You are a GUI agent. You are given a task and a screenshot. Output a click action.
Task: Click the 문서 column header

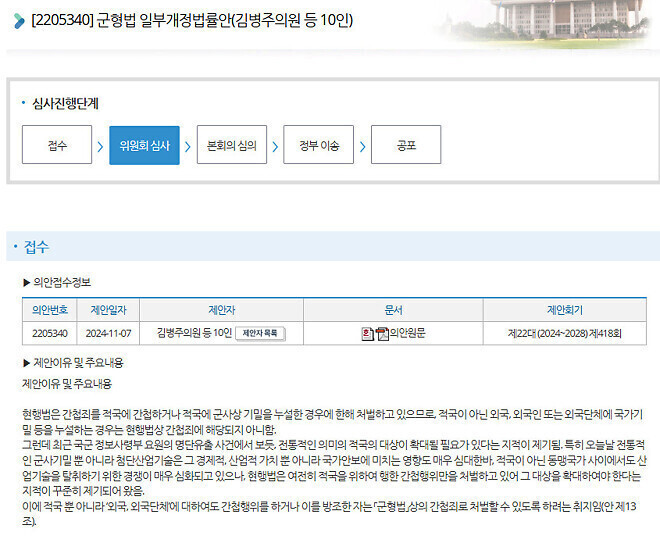click(x=393, y=310)
